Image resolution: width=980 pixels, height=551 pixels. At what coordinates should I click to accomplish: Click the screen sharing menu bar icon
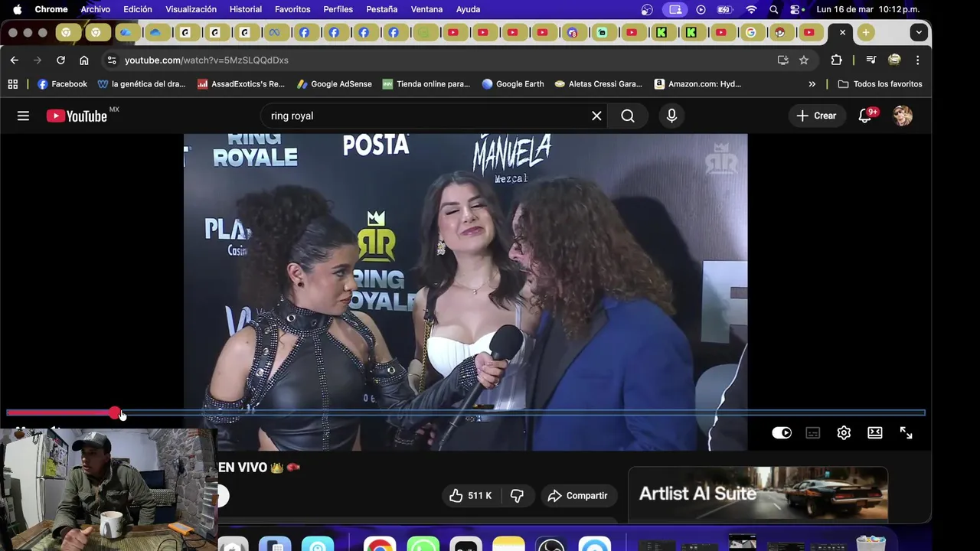pyautogui.click(x=675, y=9)
